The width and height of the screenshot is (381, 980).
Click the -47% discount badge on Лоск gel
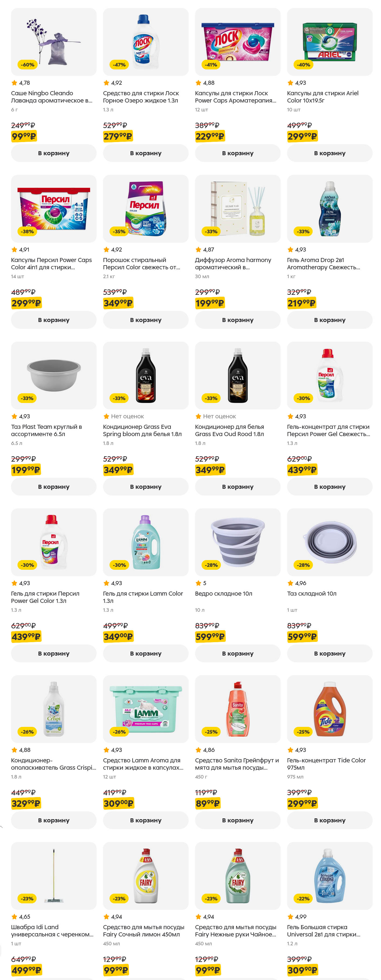[x=119, y=65]
